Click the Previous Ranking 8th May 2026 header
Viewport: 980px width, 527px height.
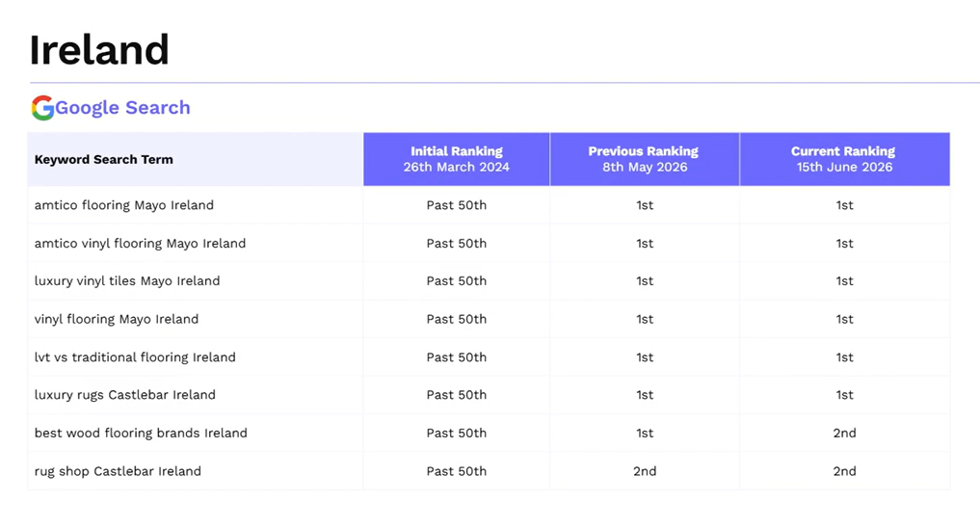coord(645,159)
